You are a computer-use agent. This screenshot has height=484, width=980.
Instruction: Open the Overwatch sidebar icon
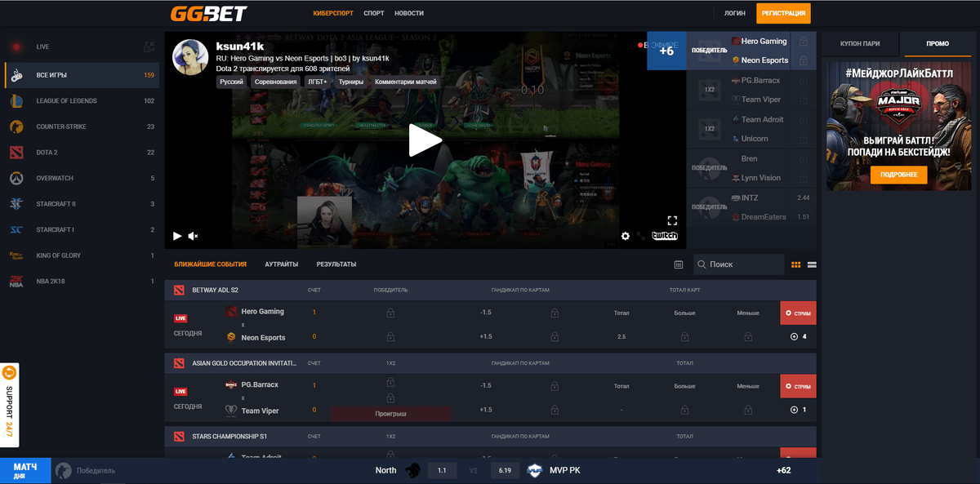[x=16, y=178]
